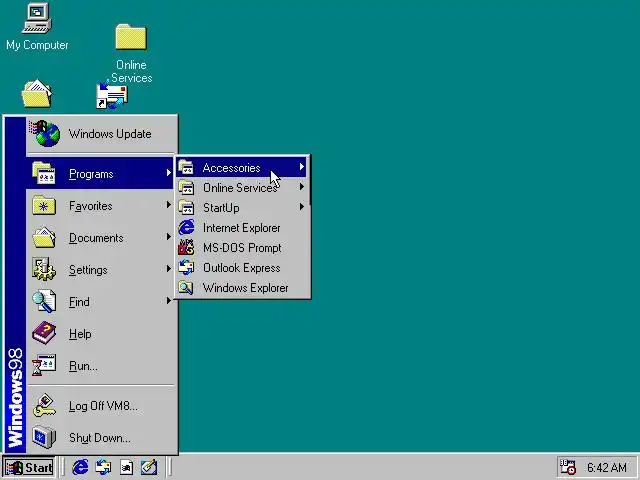This screenshot has width=640, height=480.
Task: Launch Internet Explorer from Programs submenu
Action: coord(241,227)
